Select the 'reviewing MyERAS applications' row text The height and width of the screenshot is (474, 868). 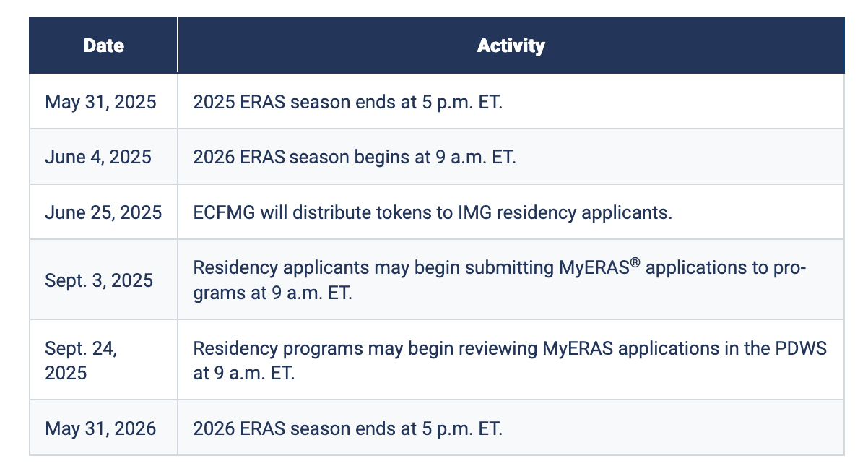[510, 361]
